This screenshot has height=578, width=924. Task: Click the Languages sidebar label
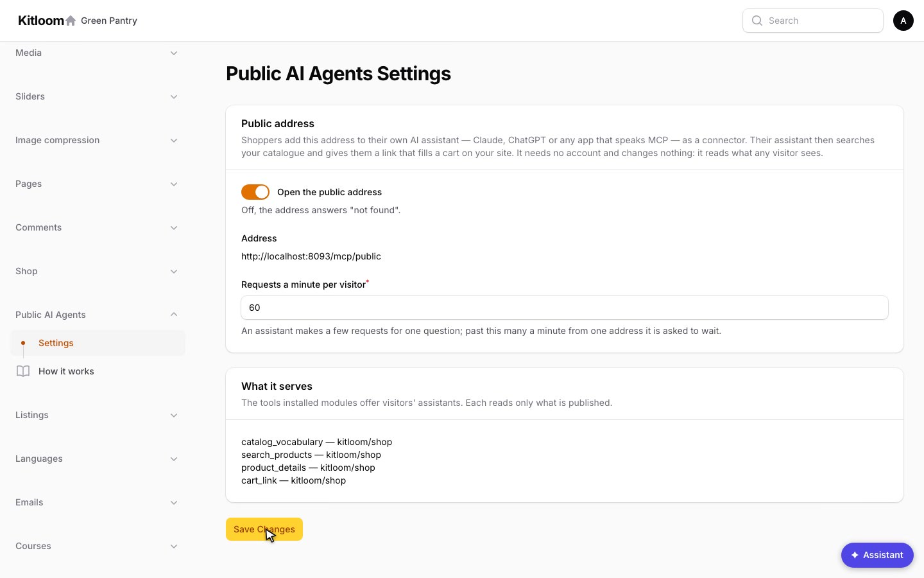39,459
